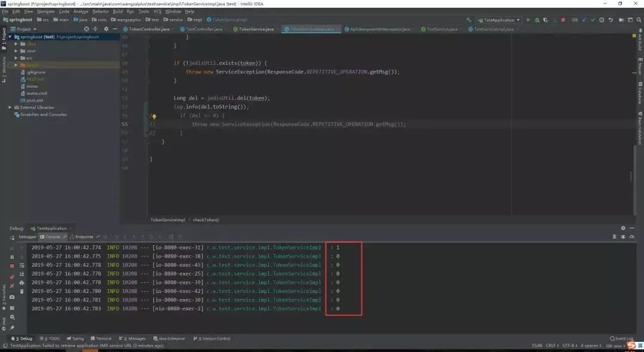Open UTF-8 encoding selector in status bar

(569, 345)
